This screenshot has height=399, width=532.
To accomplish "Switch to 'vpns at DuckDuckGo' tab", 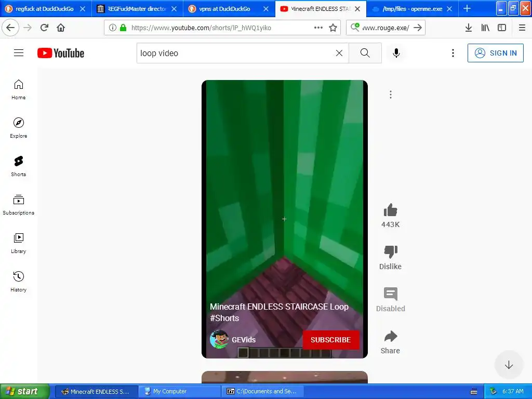I will 224,9.
